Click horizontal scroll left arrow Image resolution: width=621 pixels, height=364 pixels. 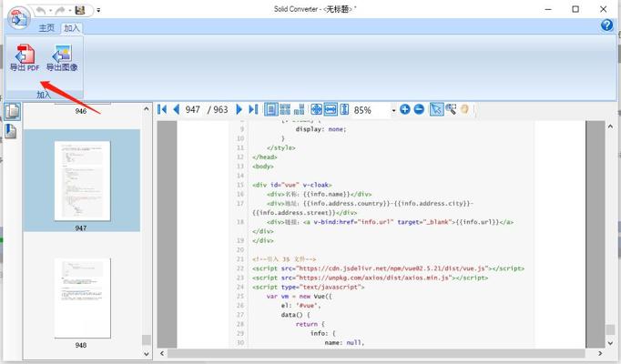[162, 353]
